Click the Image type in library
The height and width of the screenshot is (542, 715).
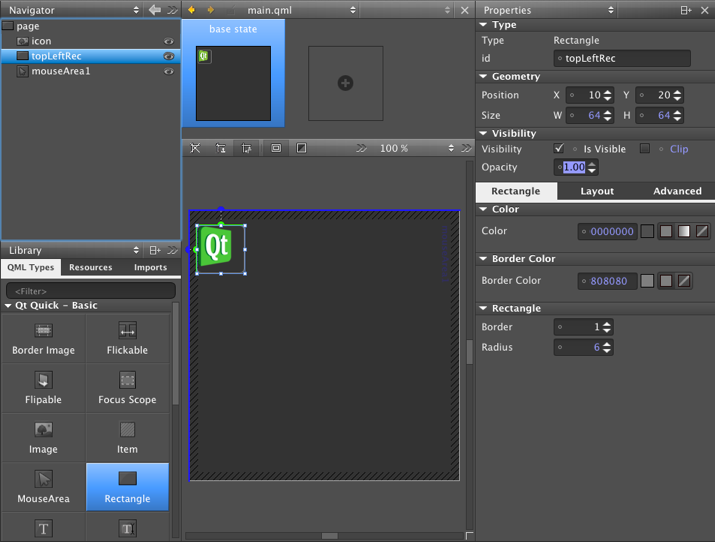click(43, 437)
